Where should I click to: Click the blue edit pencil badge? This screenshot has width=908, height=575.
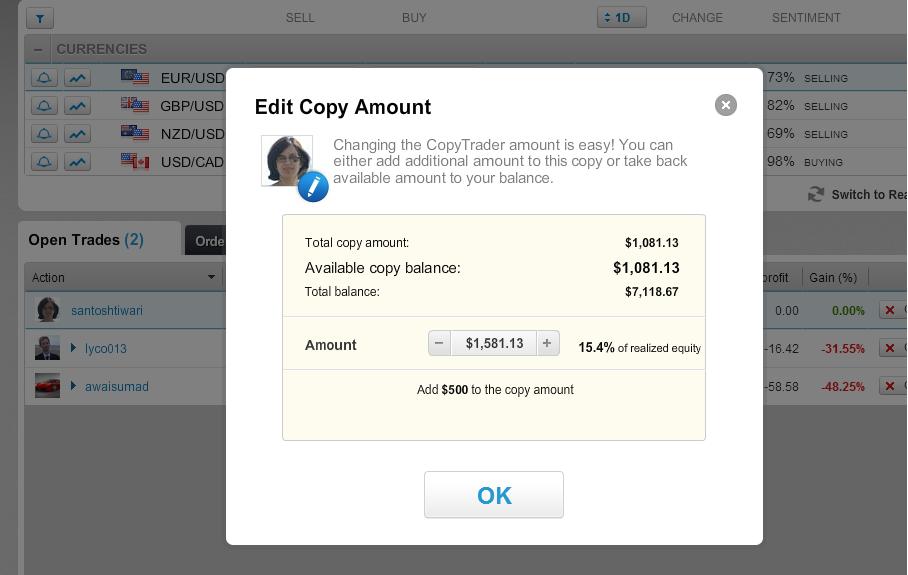point(313,186)
